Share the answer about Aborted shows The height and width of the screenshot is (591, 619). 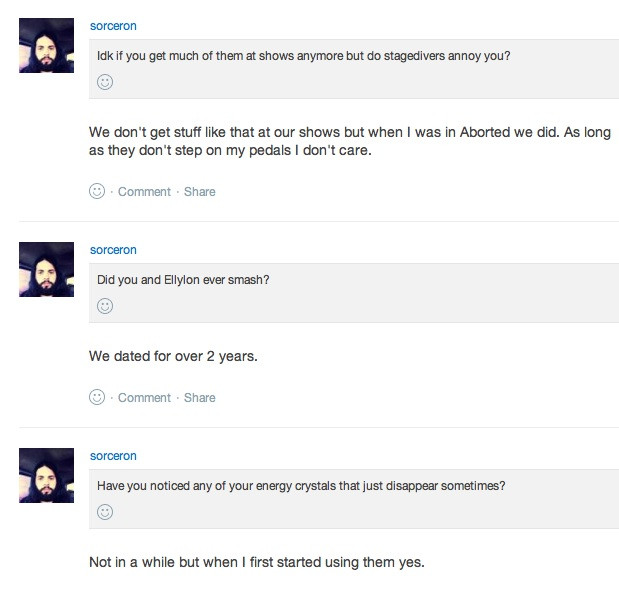[199, 191]
